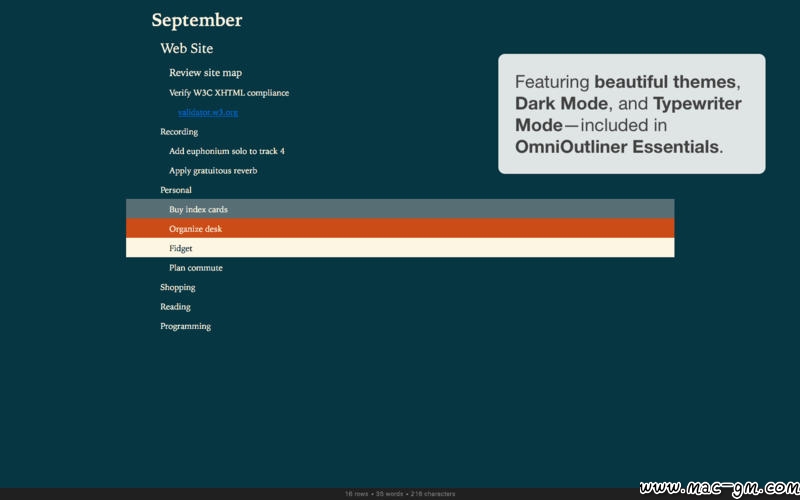
Task: Select the 'Plan commute' row
Action: click(x=196, y=268)
